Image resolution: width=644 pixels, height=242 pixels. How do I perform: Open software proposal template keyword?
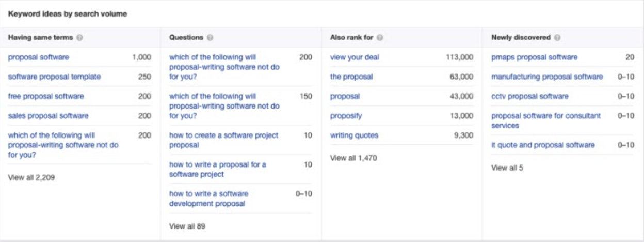54,77
